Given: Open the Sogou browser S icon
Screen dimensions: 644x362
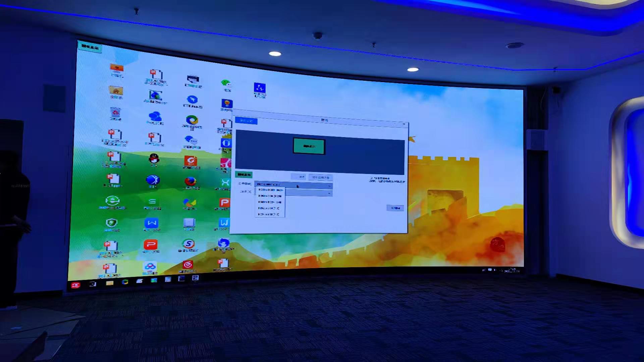Looking at the screenshot, I should [189, 244].
